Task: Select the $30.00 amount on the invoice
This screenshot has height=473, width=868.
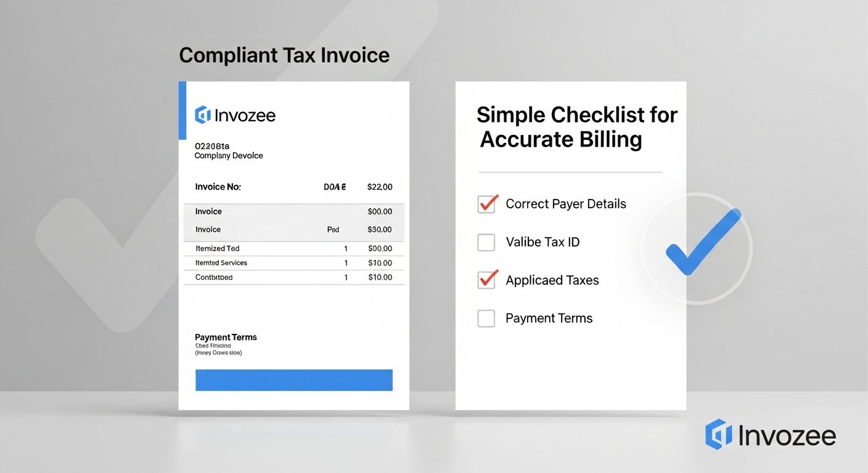Action: click(x=380, y=228)
